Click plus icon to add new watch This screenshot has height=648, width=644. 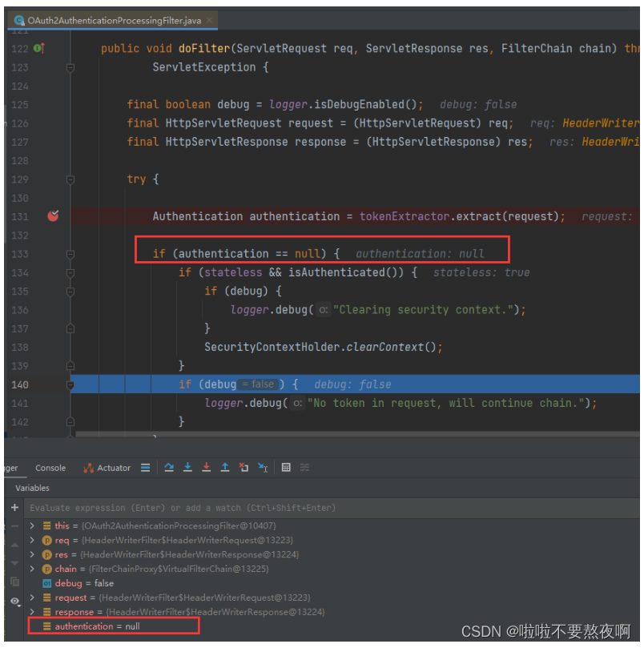(x=15, y=508)
